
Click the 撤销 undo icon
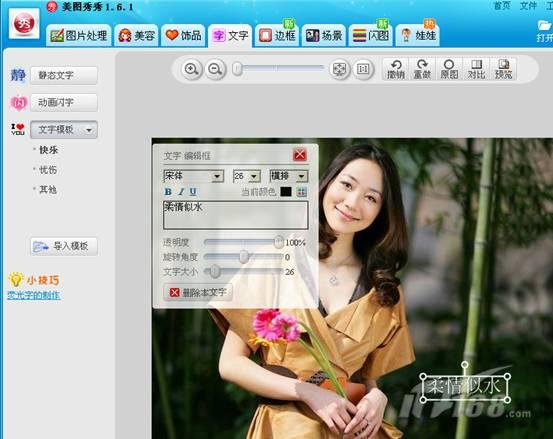[x=396, y=69]
